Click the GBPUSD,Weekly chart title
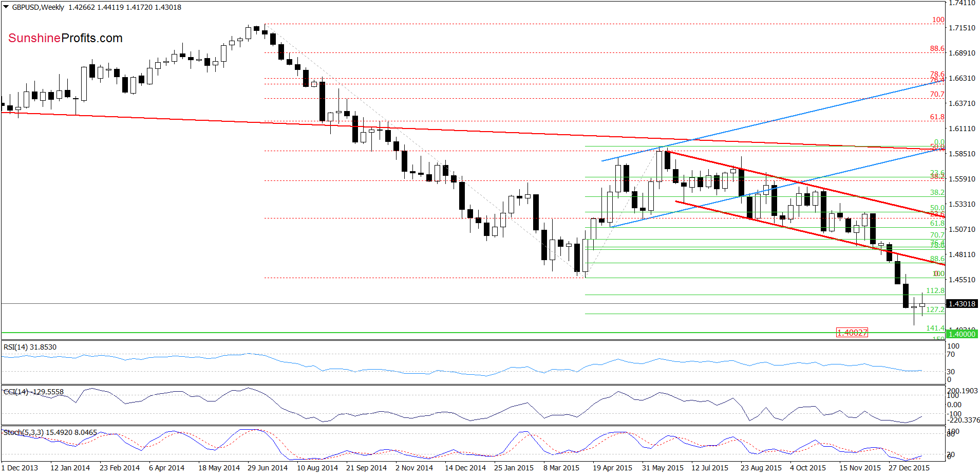 tap(39, 7)
